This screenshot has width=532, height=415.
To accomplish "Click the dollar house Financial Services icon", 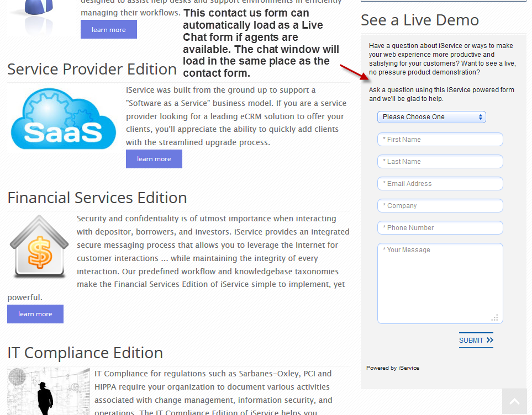I will (x=39, y=247).
